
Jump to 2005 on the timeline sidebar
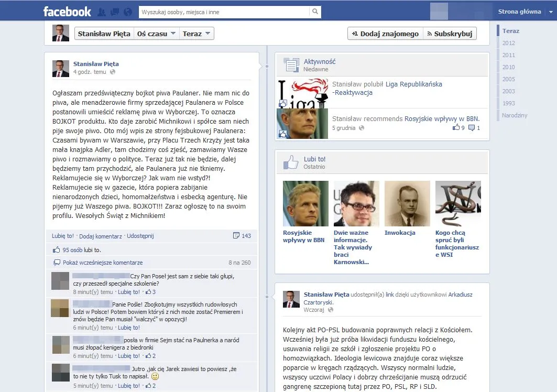coord(508,79)
